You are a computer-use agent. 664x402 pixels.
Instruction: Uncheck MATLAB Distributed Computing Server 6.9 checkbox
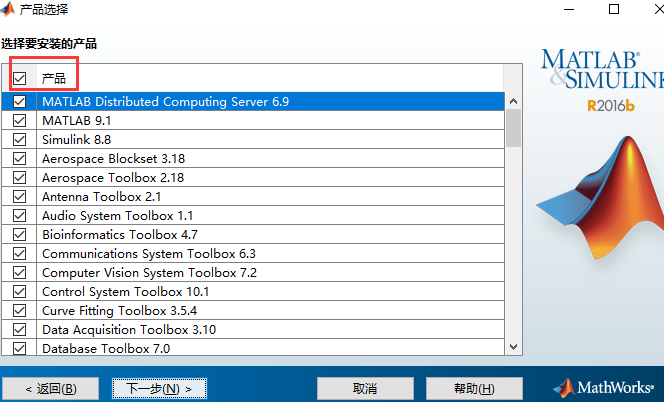pos(19,102)
